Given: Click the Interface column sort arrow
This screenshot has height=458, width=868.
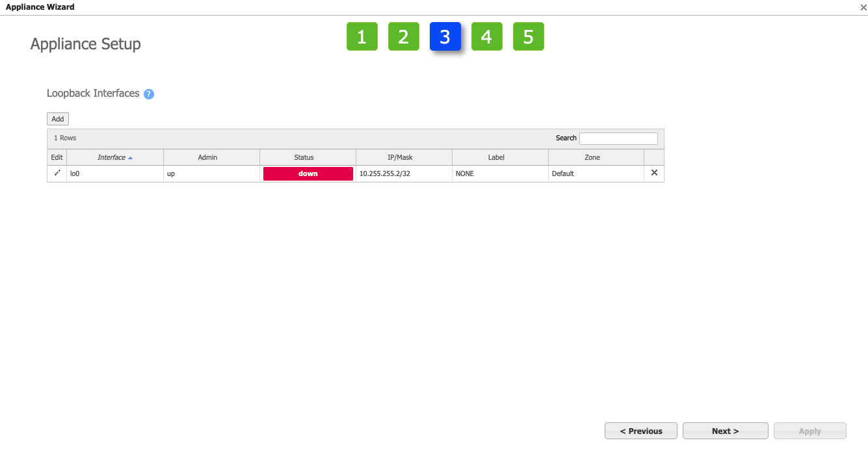Looking at the screenshot, I should [129, 157].
